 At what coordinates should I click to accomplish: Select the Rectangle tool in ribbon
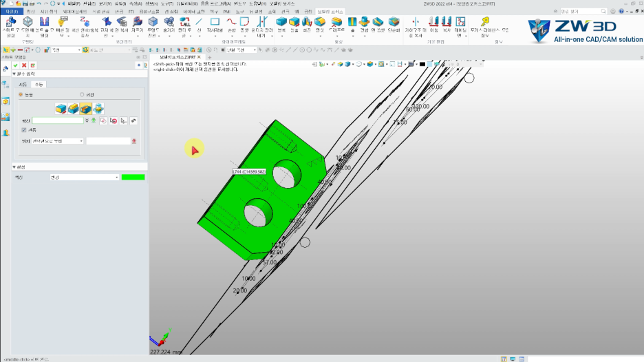point(215,25)
